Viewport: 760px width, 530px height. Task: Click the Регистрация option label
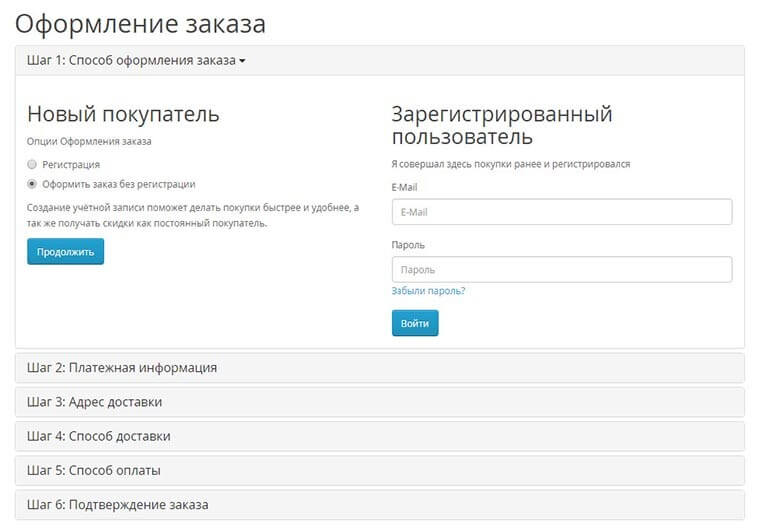(71, 165)
